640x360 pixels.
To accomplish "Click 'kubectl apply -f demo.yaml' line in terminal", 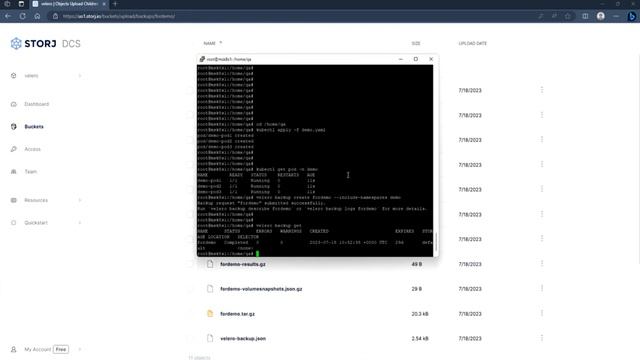I will pos(261,130).
